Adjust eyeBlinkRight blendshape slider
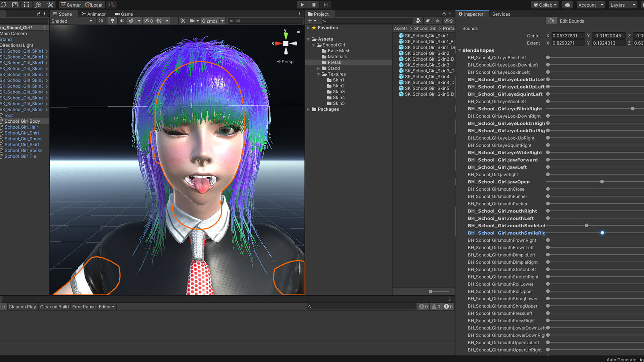This screenshot has height=362, width=644. pos(633,109)
